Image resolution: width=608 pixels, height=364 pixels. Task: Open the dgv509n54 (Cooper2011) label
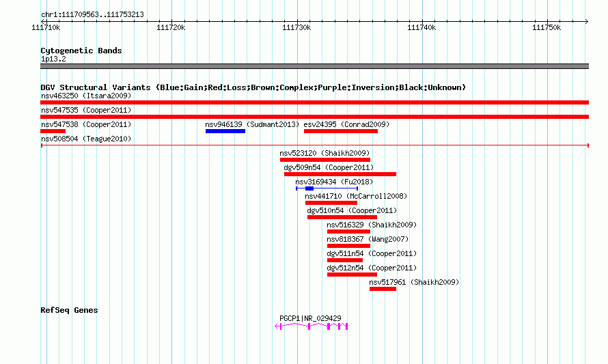329,167
